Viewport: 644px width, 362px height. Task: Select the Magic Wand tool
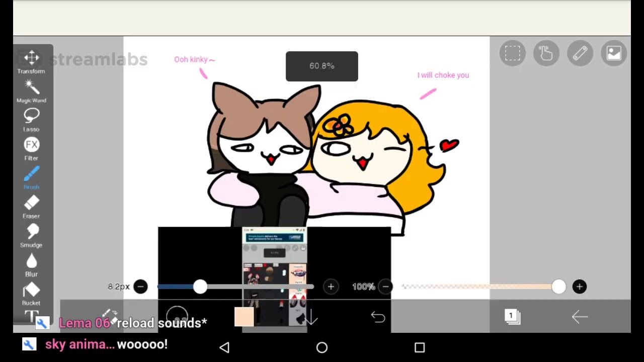(x=31, y=91)
